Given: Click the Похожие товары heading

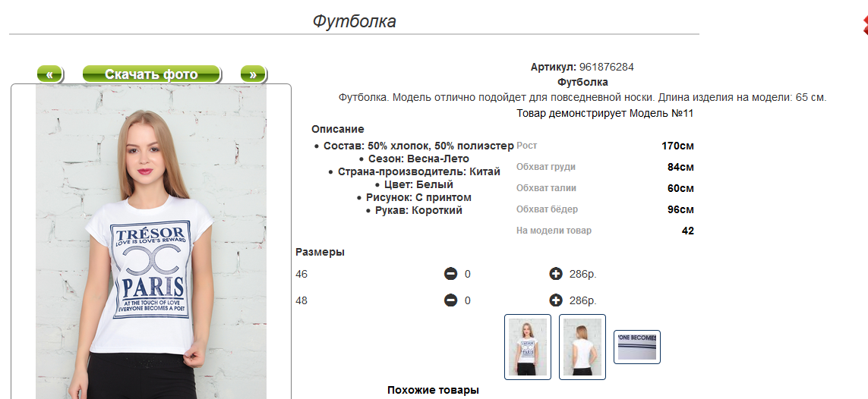Looking at the screenshot, I should (x=433, y=390).
